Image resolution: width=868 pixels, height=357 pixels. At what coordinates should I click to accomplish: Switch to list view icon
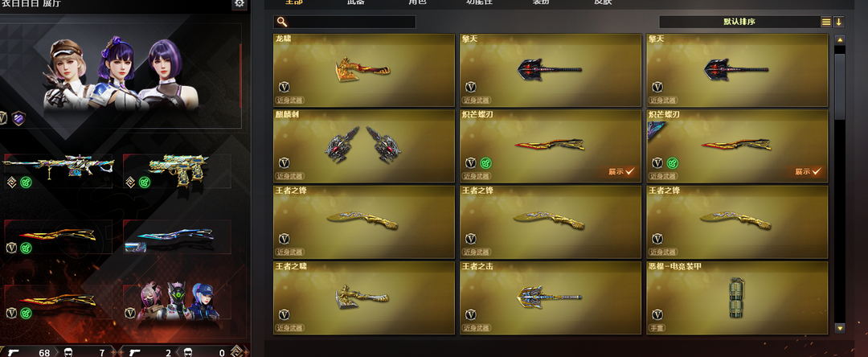[x=826, y=23]
